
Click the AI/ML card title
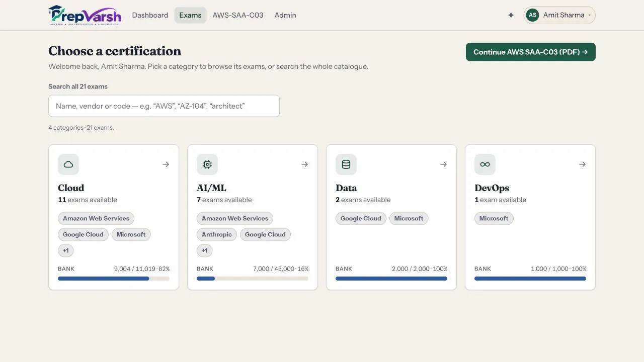click(x=211, y=188)
